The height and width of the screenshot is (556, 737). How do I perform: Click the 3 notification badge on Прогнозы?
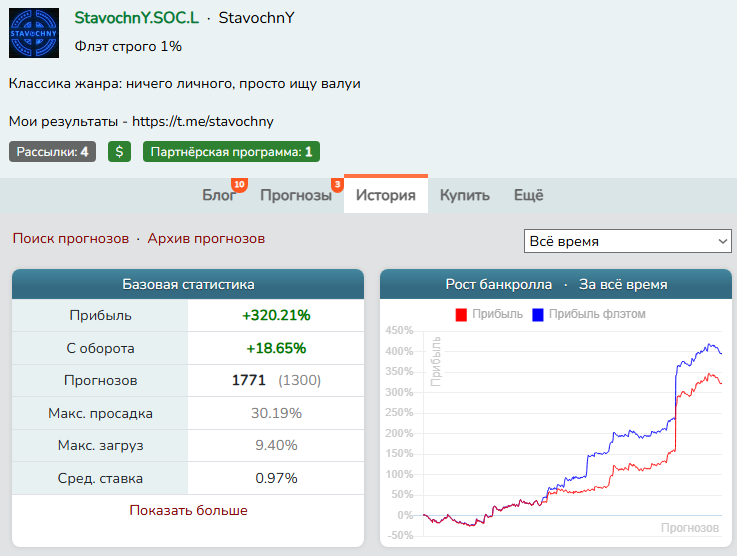click(337, 184)
